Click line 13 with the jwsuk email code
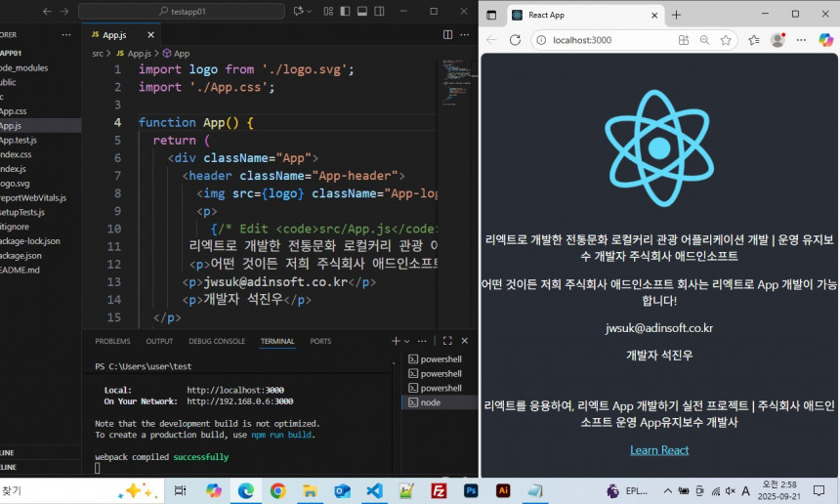 pos(278,282)
